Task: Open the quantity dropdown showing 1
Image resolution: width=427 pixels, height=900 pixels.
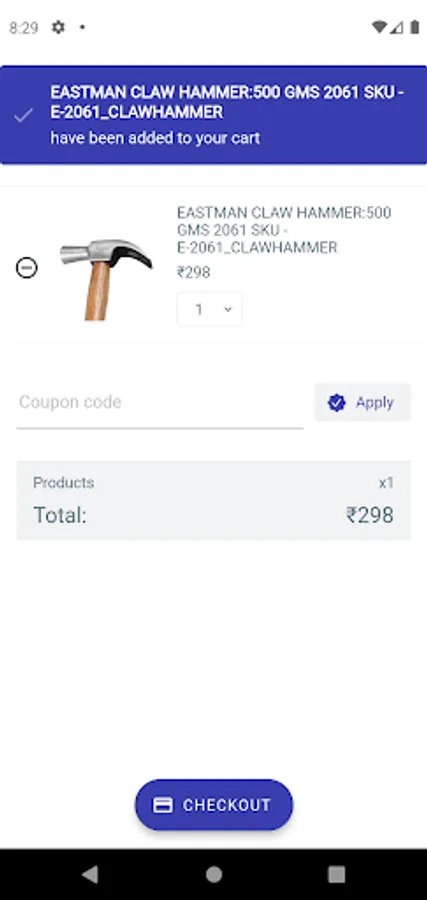Action: pos(209,309)
